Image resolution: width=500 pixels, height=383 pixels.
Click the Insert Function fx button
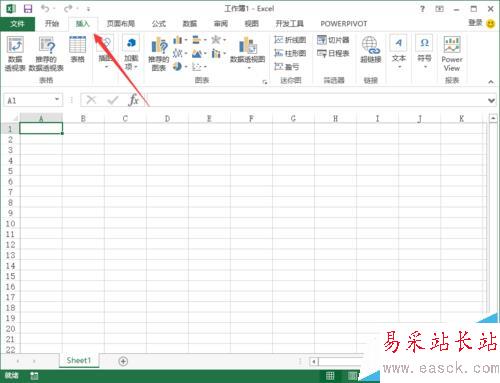pos(133,100)
